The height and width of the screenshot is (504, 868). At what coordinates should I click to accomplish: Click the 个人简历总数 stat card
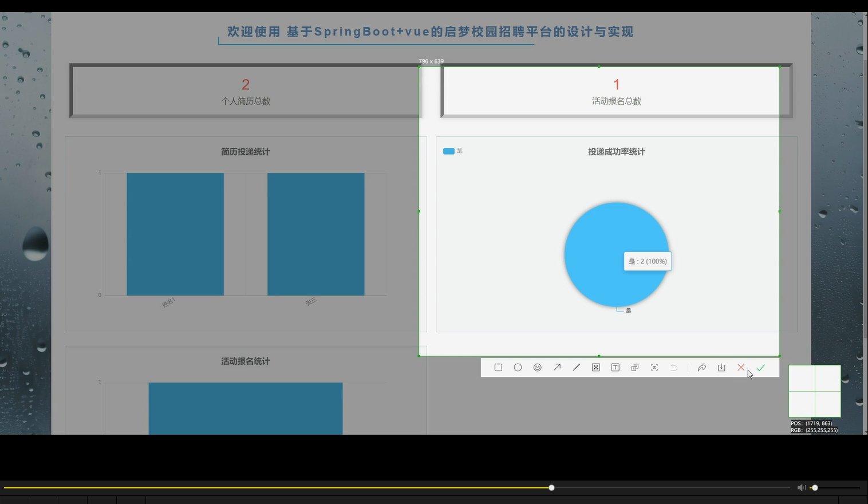(x=246, y=91)
